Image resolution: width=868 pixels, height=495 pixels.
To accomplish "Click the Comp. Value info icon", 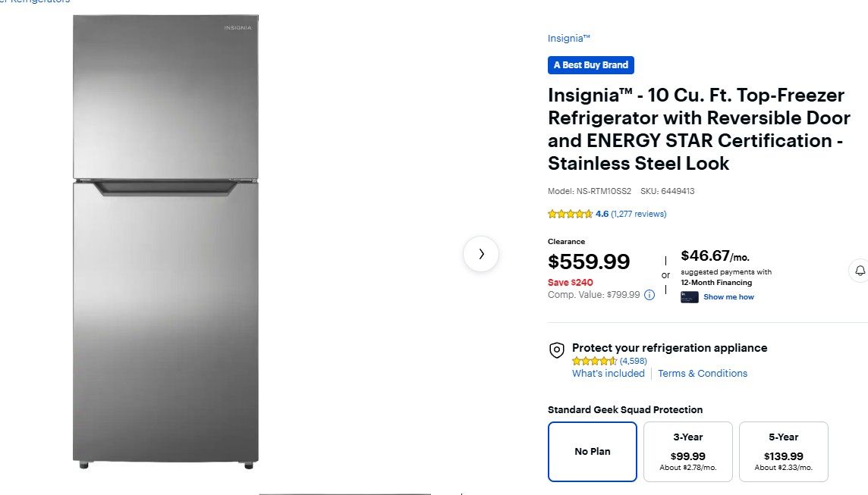I will click(649, 295).
